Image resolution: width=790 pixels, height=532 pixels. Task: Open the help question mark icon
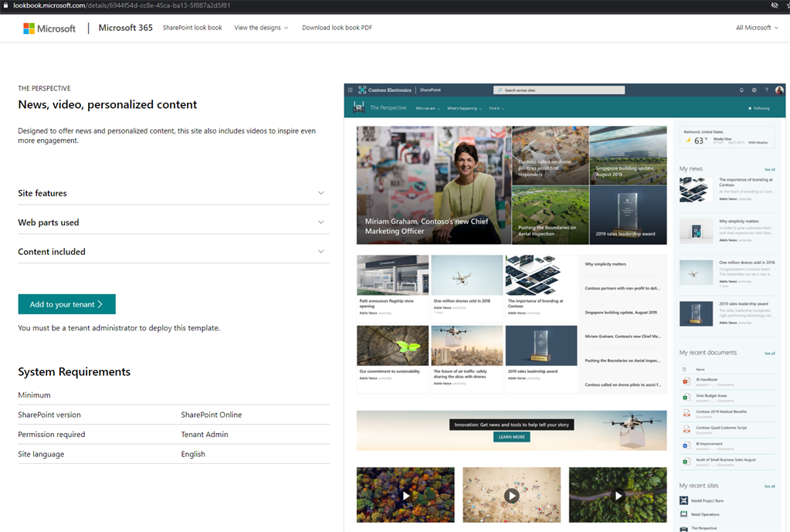[767, 90]
